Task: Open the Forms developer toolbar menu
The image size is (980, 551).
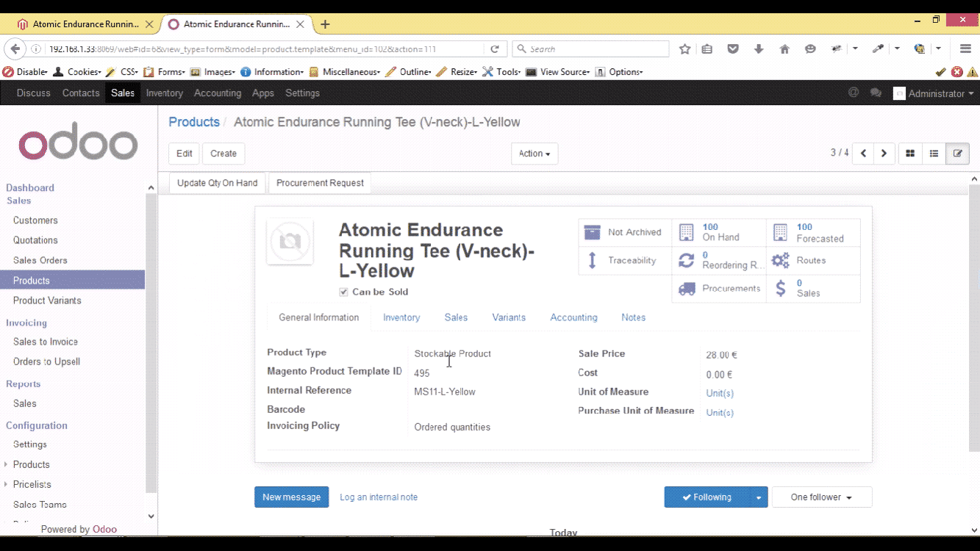Action: click(x=165, y=72)
